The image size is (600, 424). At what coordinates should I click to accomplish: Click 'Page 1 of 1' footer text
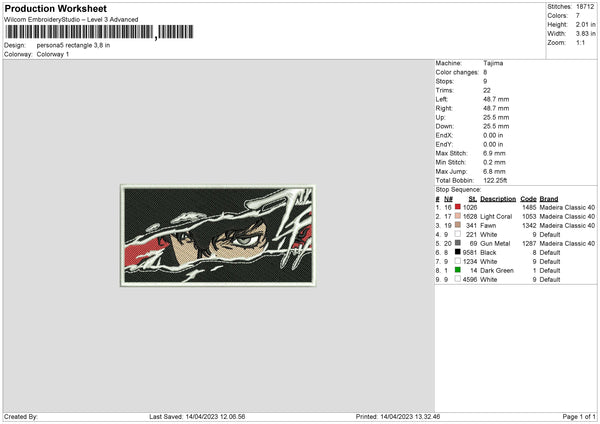tap(579, 417)
